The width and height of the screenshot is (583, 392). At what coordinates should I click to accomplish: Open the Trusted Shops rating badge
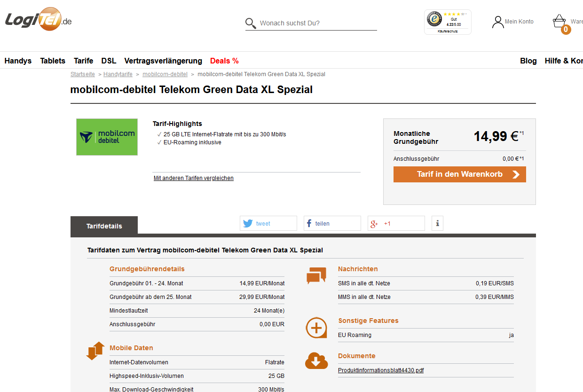pos(447,22)
